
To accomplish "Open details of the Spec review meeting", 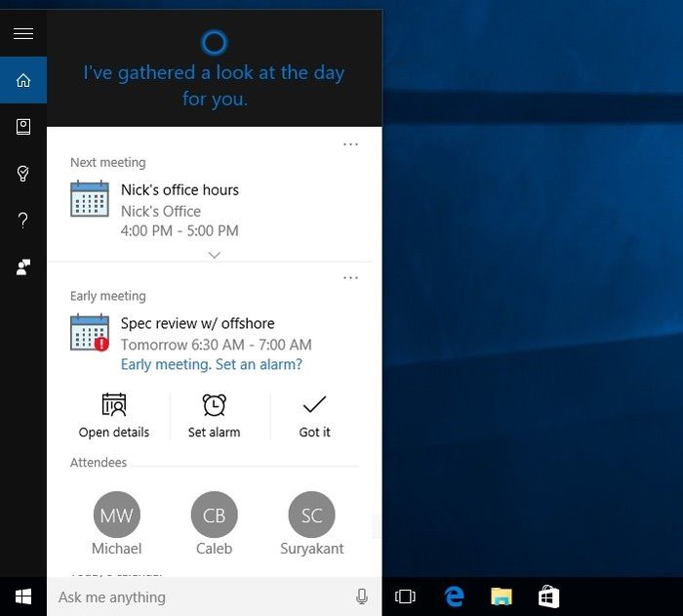I will [114, 416].
